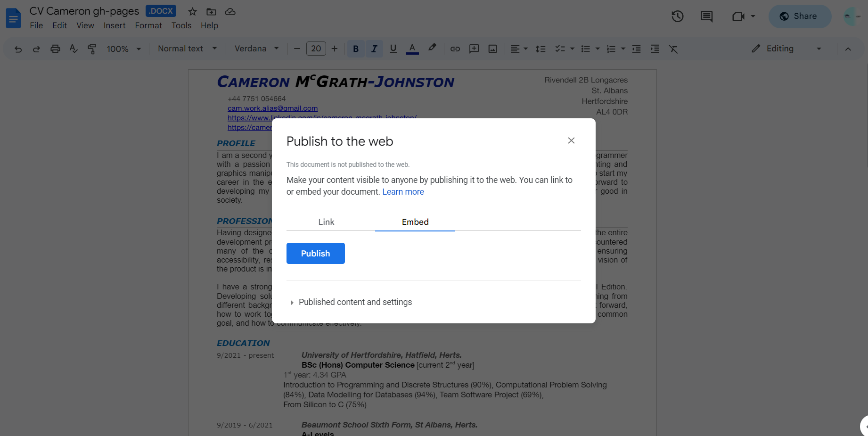The image size is (868, 436).
Task: Expand Published content and settings
Action: point(351,302)
